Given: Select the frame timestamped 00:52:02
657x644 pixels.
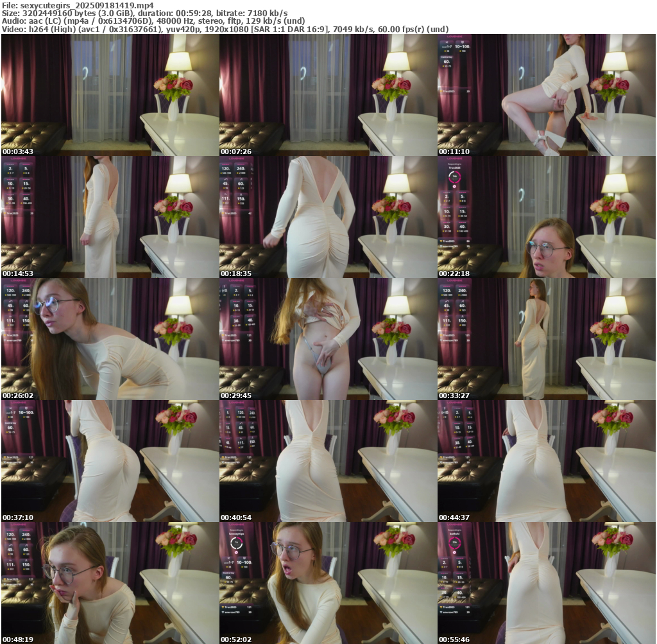Looking at the screenshot, I should point(328,583).
